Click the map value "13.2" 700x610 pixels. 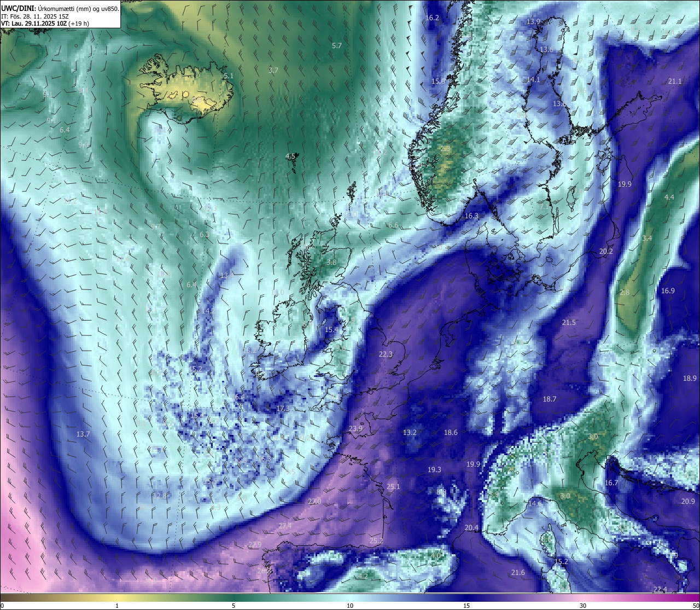click(x=410, y=433)
